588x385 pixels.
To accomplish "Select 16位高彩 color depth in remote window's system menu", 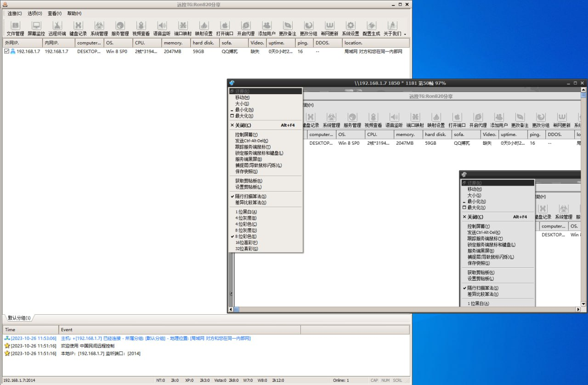I will coord(247,243).
